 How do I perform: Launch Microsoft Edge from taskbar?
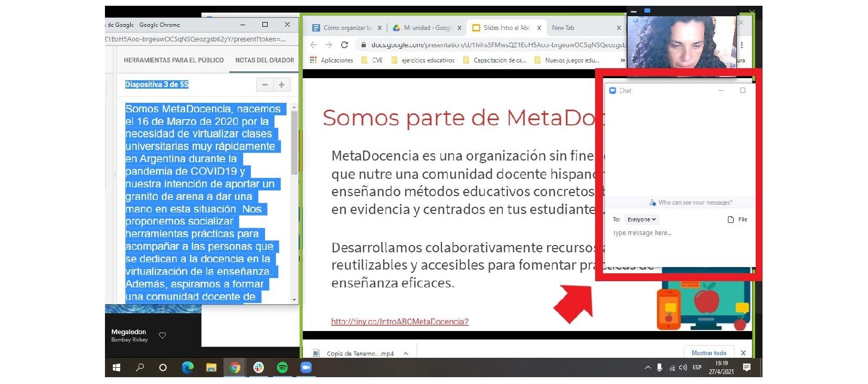(187, 368)
